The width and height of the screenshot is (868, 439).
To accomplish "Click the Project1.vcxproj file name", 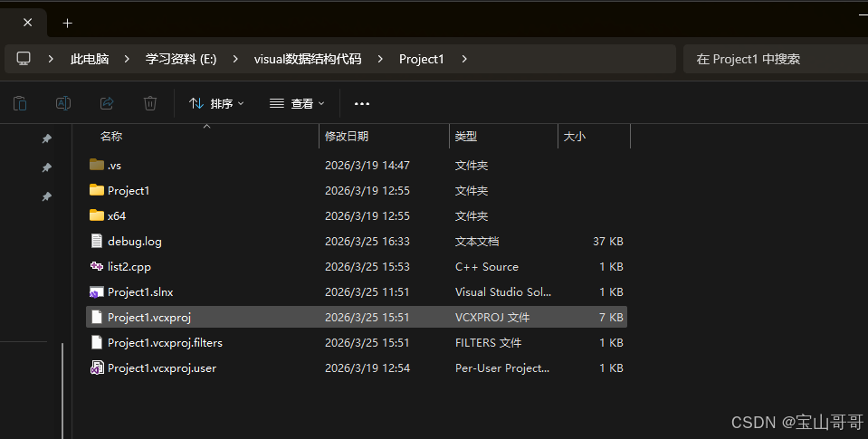I will pyautogui.click(x=149, y=318).
